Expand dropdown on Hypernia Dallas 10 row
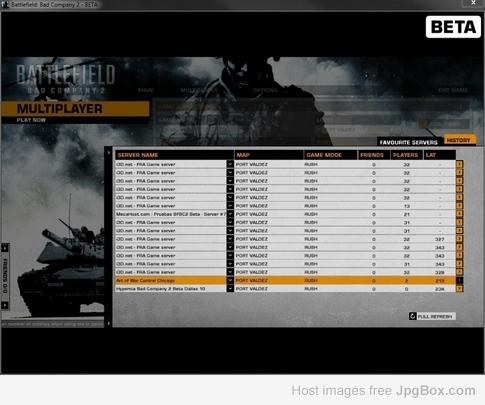The height and width of the screenshot is (405, 485). pos(230,289)
